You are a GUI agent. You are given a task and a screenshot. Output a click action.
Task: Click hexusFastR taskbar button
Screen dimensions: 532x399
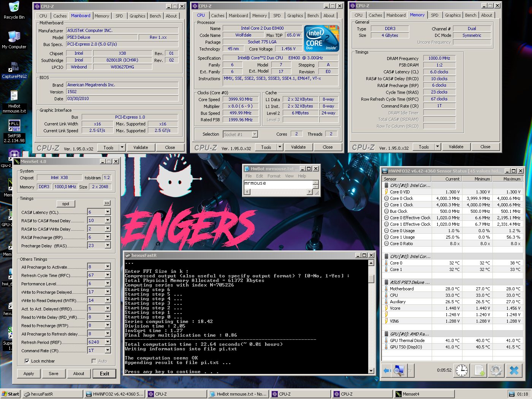pos(52,394)
